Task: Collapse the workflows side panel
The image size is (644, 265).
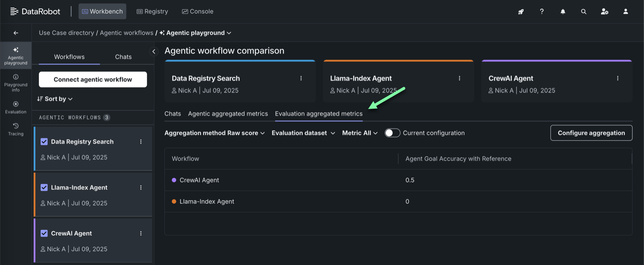Action: (154, 51)
